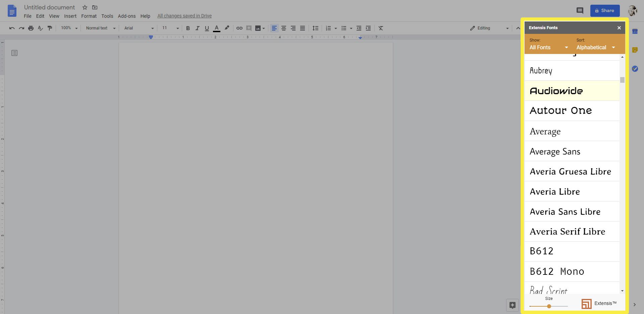
Task: Open the highlight color tool
Action: point(227,28)
